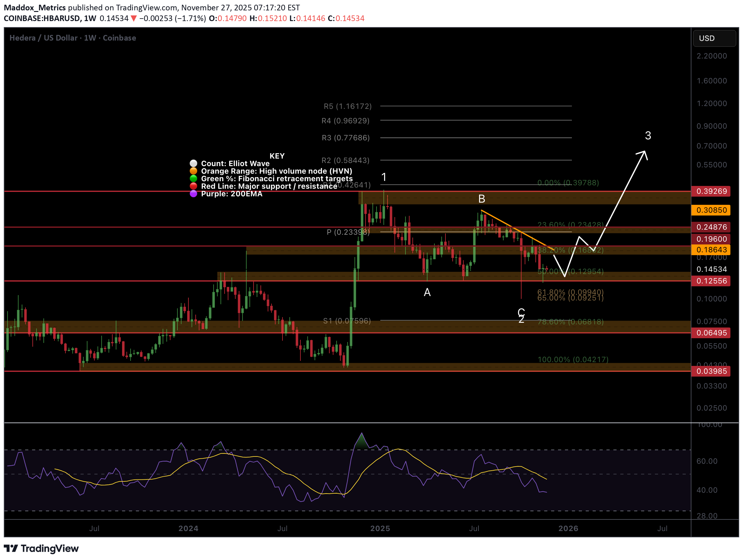Click the purple 200EMA key circle
Viewport: 743px width, 560px height.
point(193,194)
